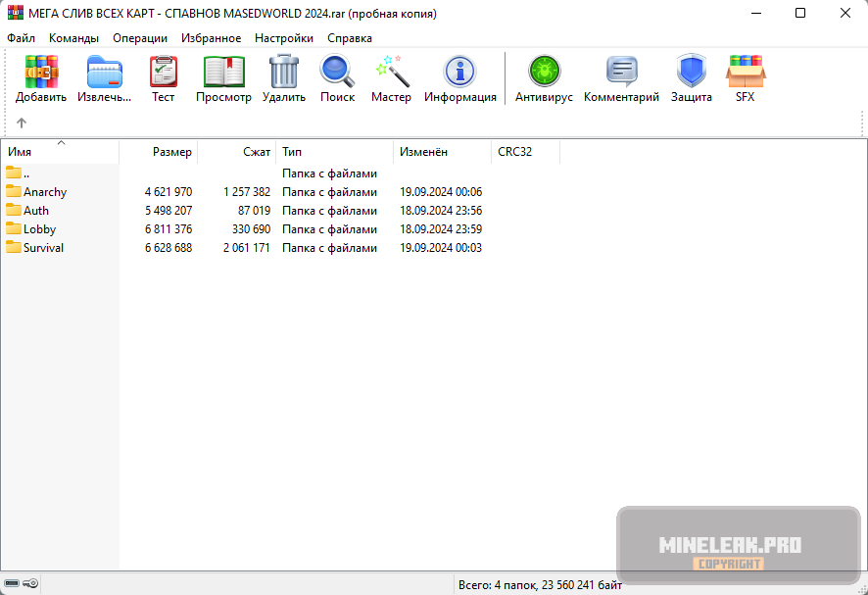Screen dimensions: 868x595
Task: Open Просмотр (View) book icon
Action: [x=223, y=72]
